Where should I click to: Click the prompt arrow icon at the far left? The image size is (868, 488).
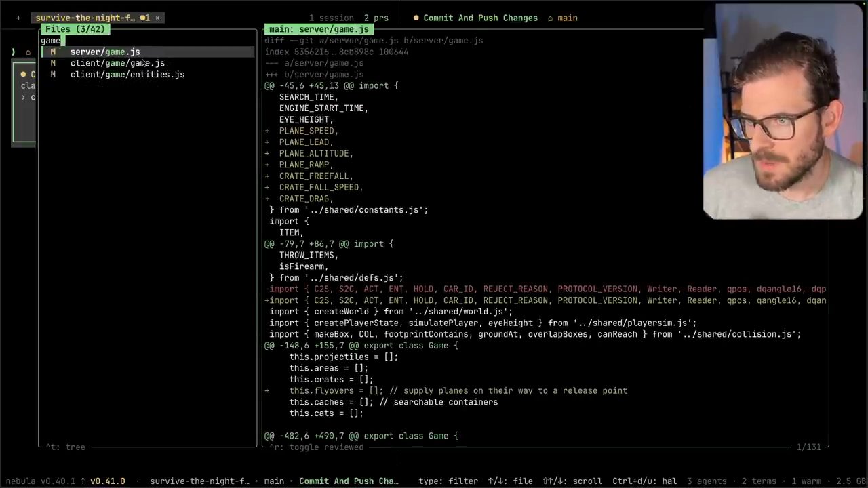tap(14, 52)
